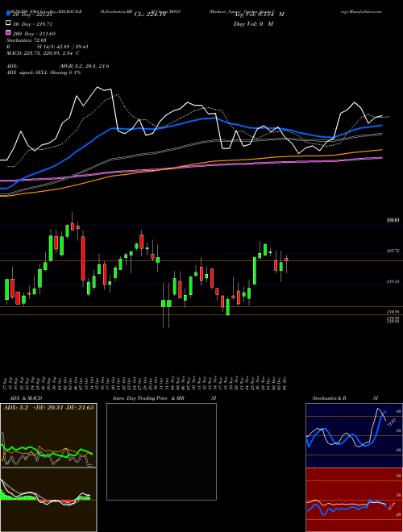Select the '200 Day - 211.69' label
Image resolution: width=403 pixels, height=532 pixels.
click(x=34, y=34)
